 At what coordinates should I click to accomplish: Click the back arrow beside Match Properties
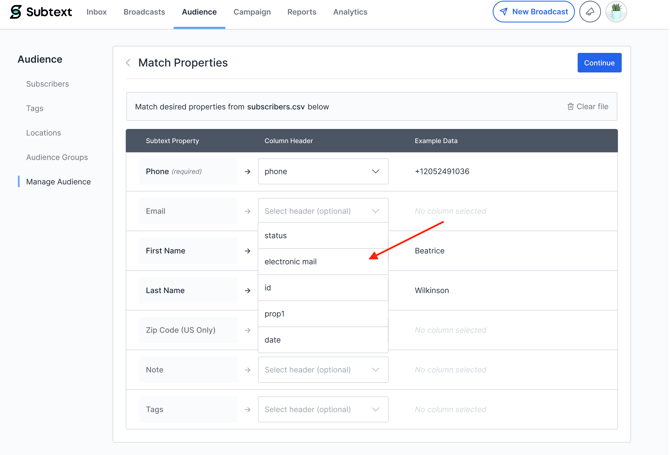click(x=128, y=63)
